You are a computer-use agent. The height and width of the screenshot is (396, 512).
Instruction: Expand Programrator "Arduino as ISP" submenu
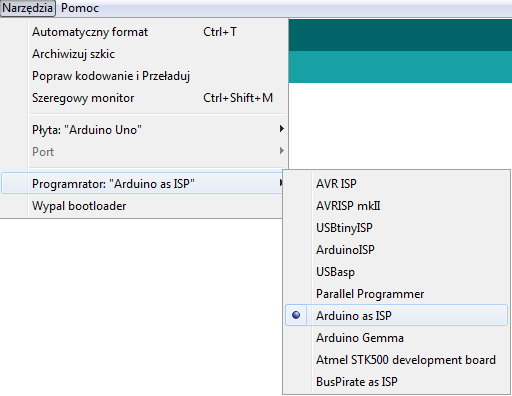pyautogui.click(x=143, y=183)
